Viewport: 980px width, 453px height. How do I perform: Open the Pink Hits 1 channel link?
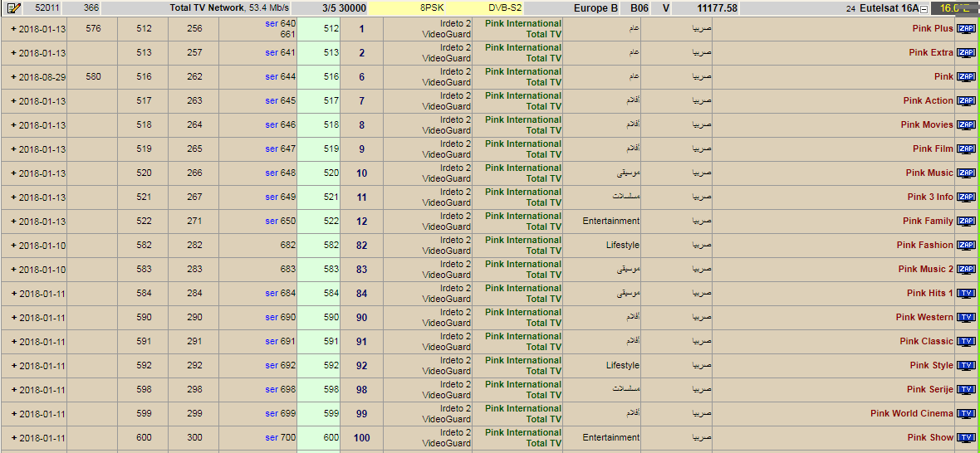(x=930, y=293)
